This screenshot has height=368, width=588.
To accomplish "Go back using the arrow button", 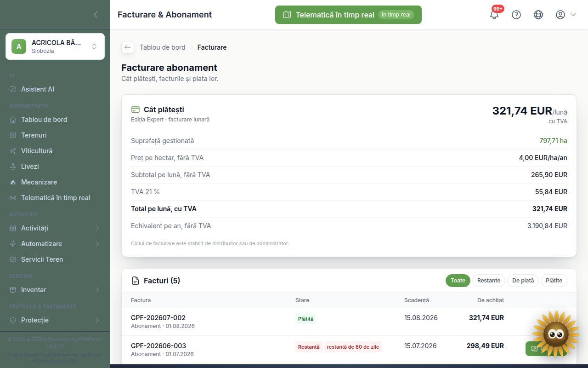I will 128,47.
